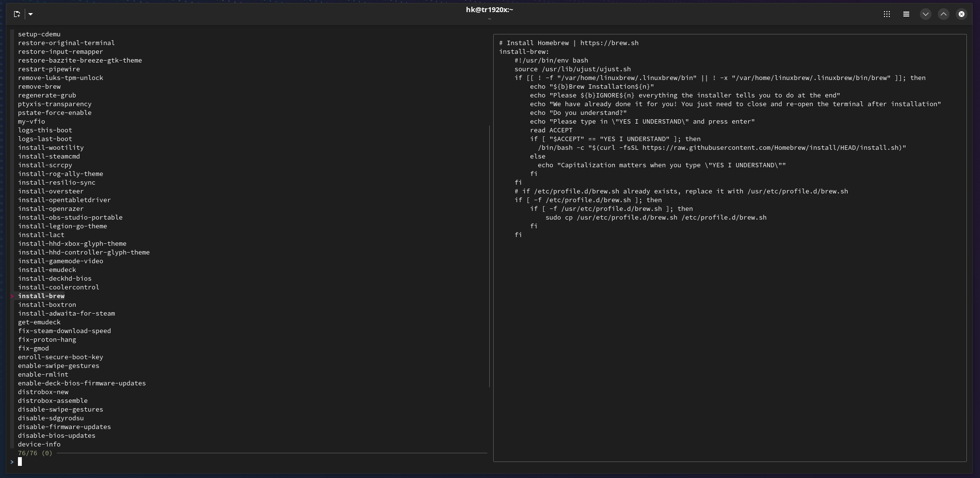This screenshot has height=478, width=980.
Task: Select disable-sdgyrodsu entry
Action: 51,418
